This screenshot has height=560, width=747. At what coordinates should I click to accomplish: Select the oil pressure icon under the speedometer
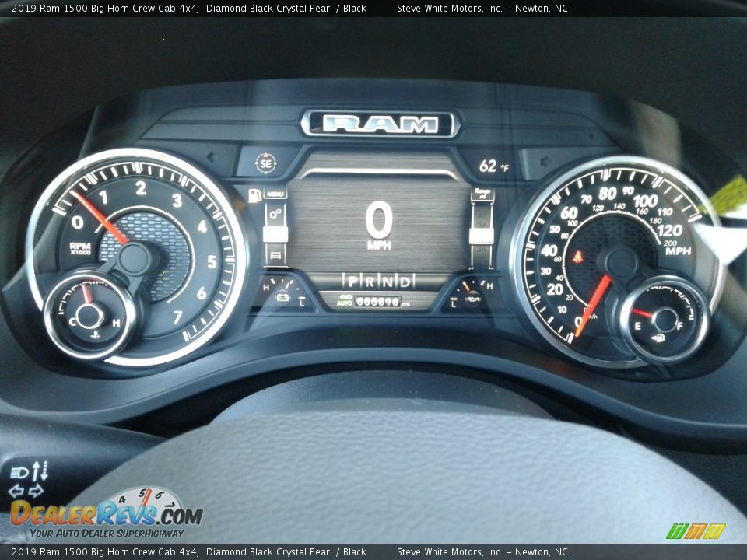[473, 298]
